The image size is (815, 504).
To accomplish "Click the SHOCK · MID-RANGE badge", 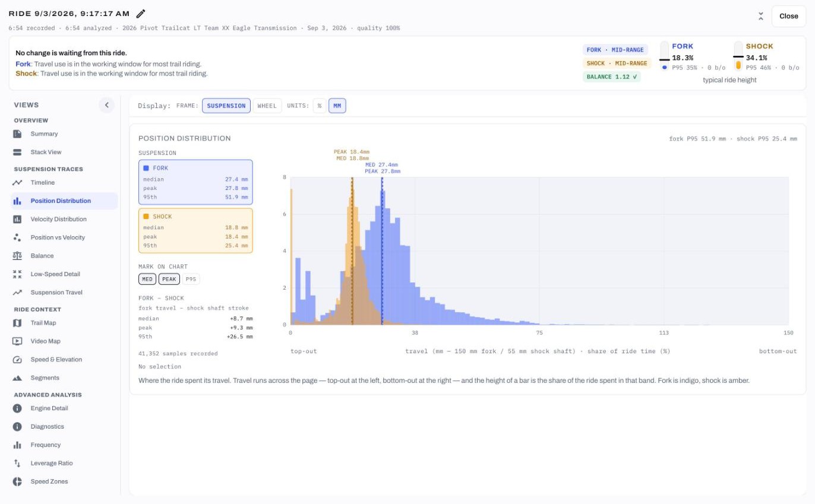I will pos(617,64).
